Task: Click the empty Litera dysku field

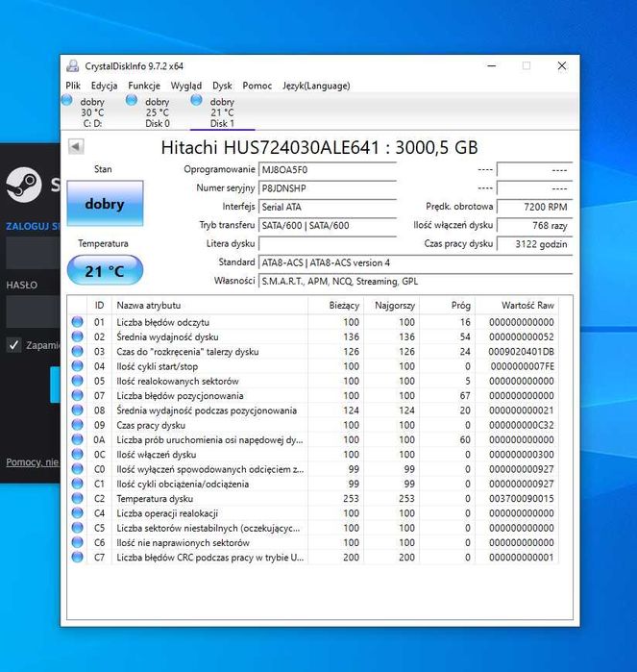Action: pos(328,243)
